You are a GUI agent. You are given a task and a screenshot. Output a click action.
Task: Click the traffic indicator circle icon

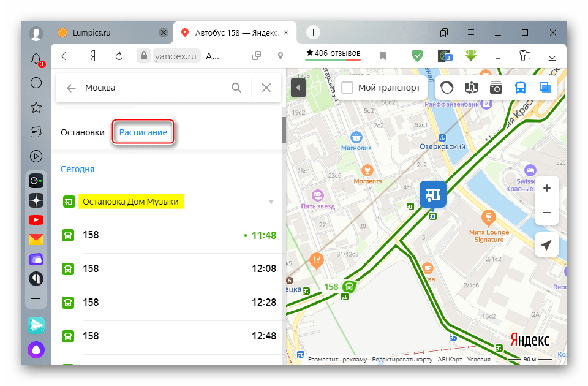pos(447,88)
